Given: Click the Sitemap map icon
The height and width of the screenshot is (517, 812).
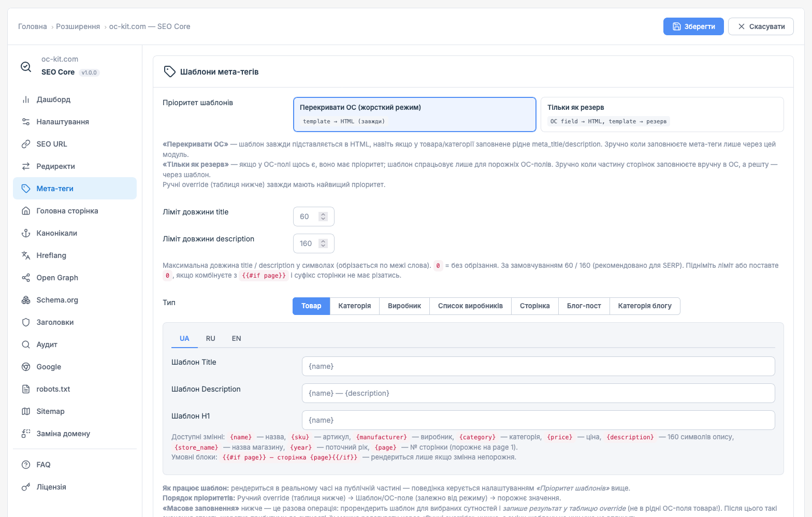Looking at the screenshot, I should pos(26,411).
